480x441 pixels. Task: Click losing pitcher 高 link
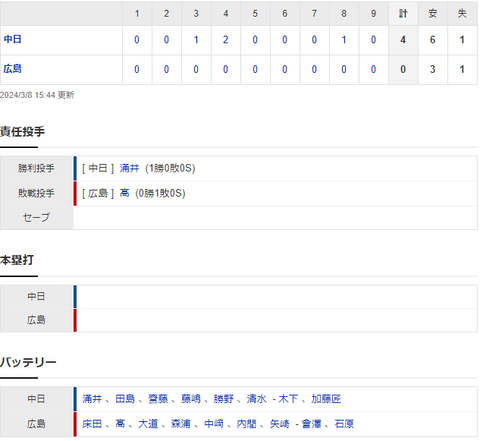[124, 193]
